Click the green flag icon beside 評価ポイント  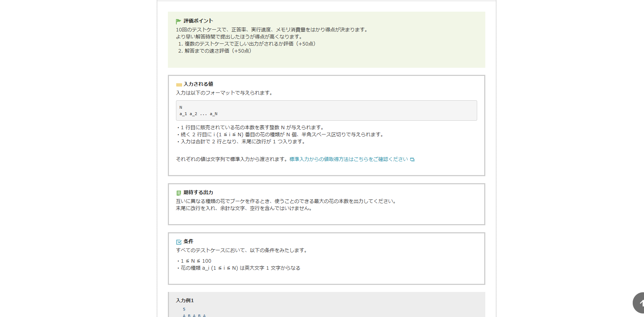click(178, 21)
